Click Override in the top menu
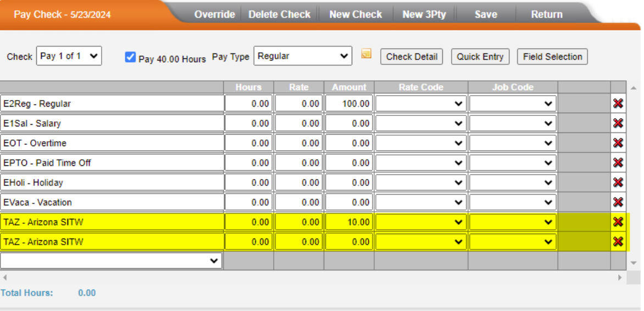644x311 pixels. [x=214, y=14]
